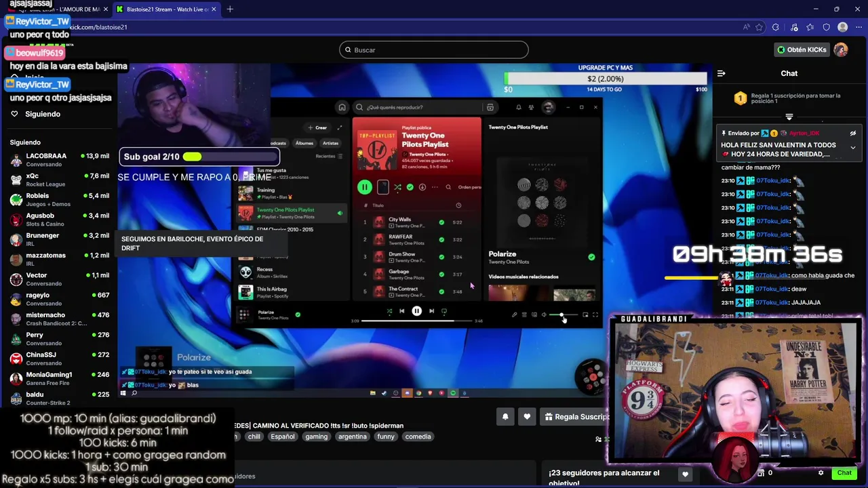
Task: Open browser favorites list icon
Action: (x=810, y=27)
